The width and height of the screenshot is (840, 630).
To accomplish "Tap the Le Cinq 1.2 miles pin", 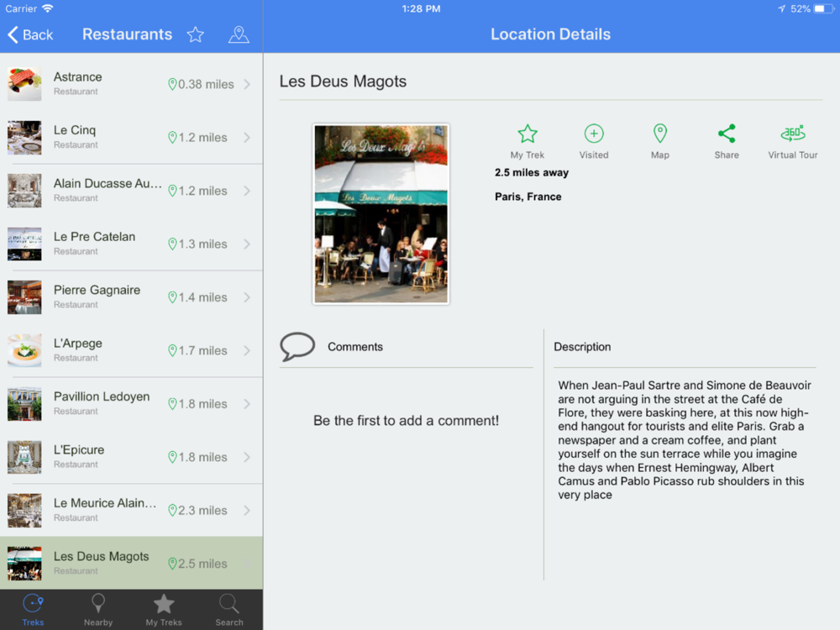I will click(172, 137).
